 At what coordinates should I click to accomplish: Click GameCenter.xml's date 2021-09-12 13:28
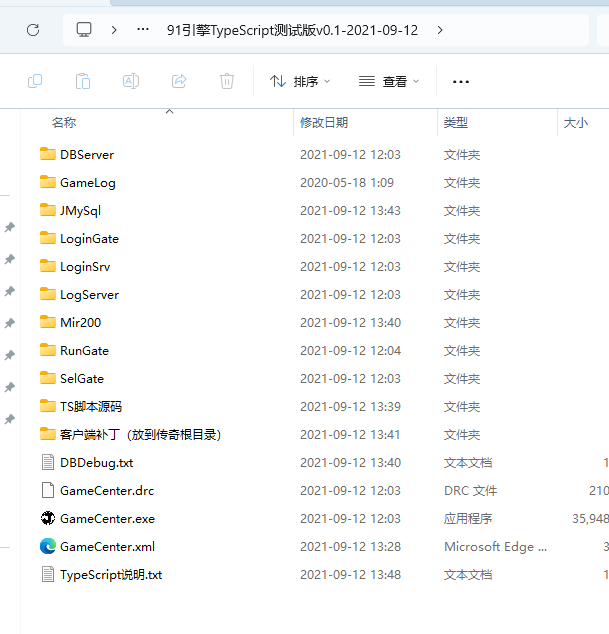click(x=350, y=547)
